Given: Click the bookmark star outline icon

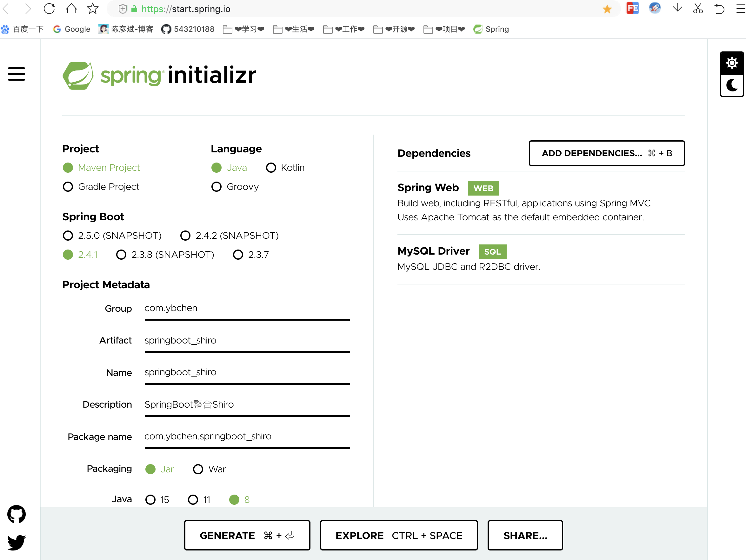Looking at the screenshot, I should 92,9.
